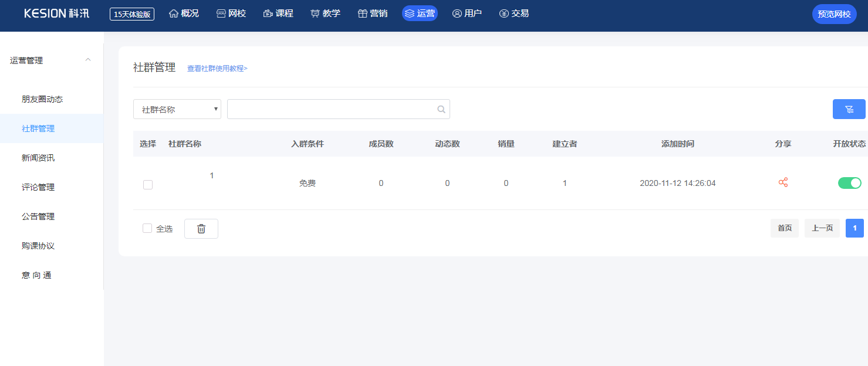Click the trash delete icon button
Screen dimensions: 868x366
[x=201, y=229]
